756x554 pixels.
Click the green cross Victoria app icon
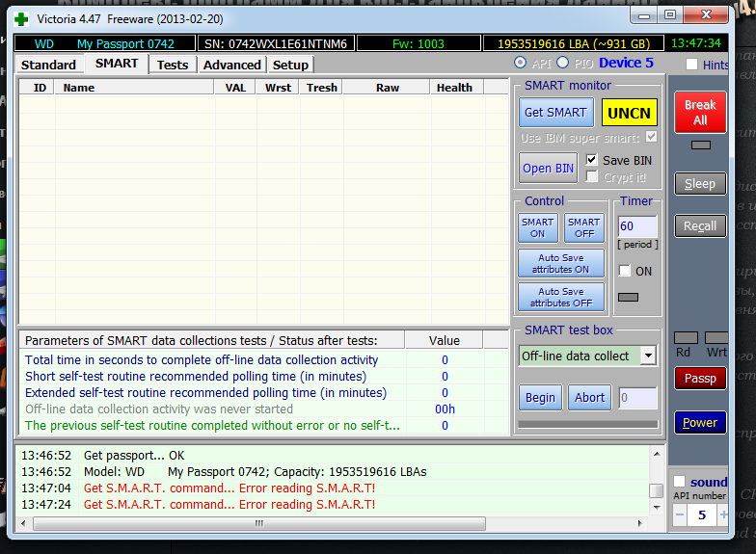(21, 15)
